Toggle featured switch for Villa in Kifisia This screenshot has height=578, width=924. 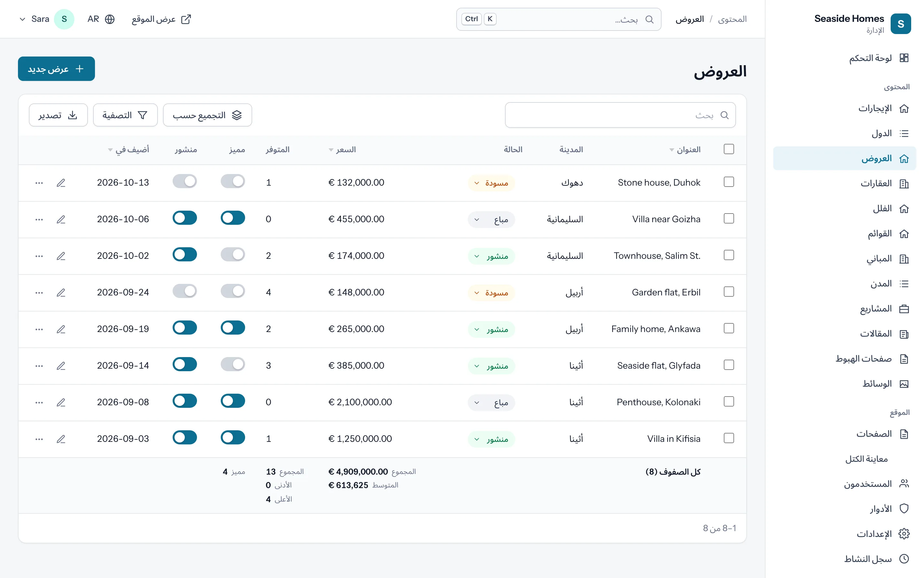(233, 438)
